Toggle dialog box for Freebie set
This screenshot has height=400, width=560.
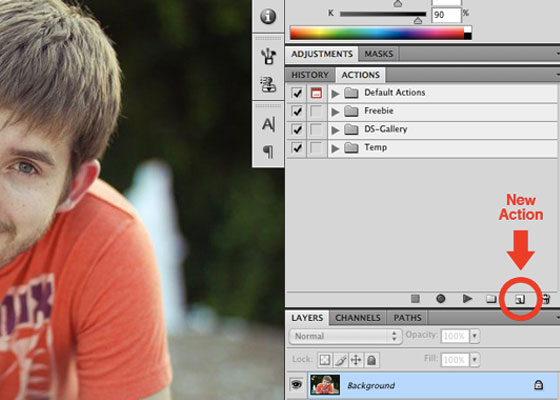click(x=316, y=111)
